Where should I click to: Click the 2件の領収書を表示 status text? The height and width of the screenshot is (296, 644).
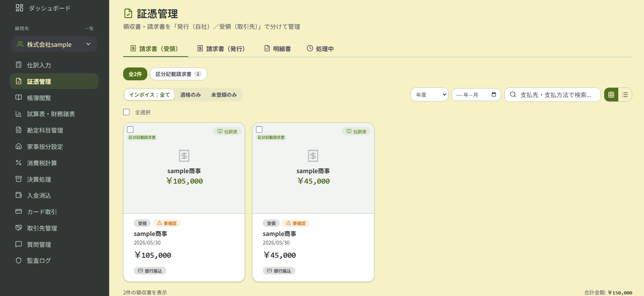pyautogui.click(x=145, y=292)
